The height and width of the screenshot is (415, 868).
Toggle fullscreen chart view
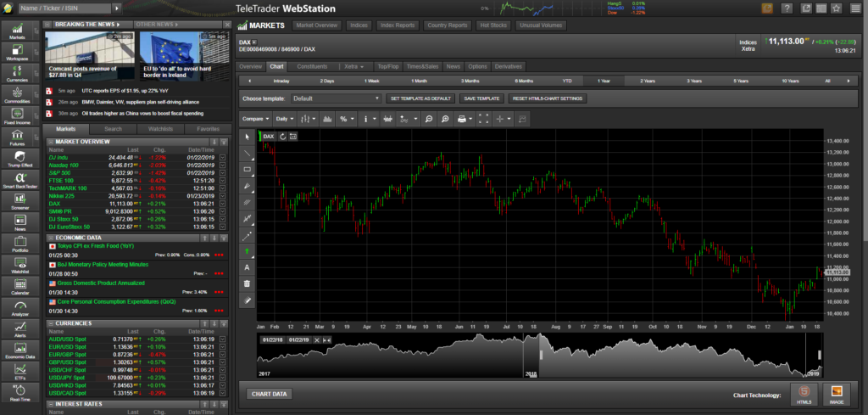pyautogui.click(x=483, y=119)
